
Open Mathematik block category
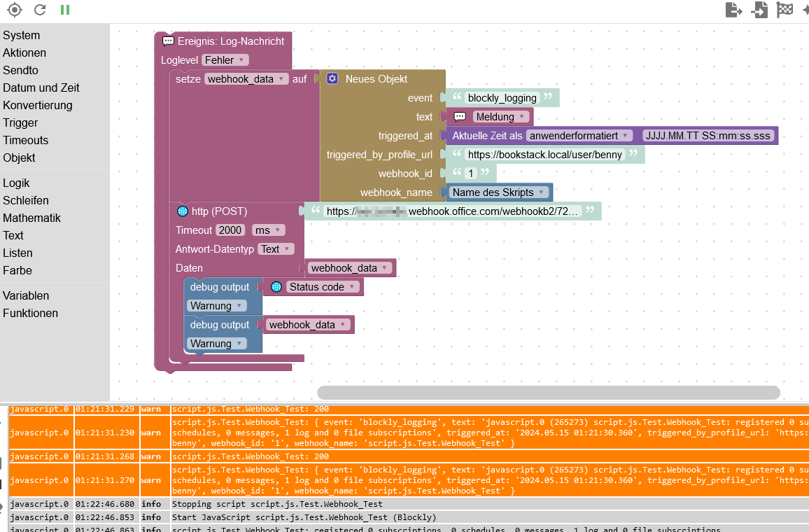(32, 218)
